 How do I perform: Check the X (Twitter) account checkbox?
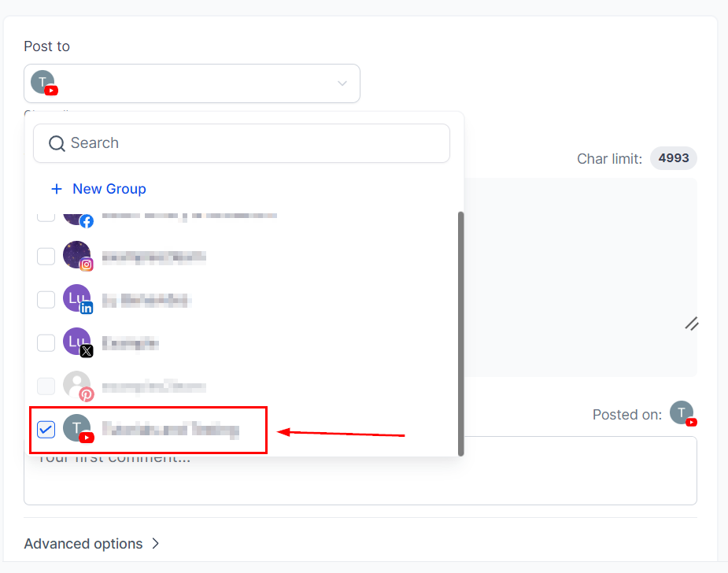[46, 343]
